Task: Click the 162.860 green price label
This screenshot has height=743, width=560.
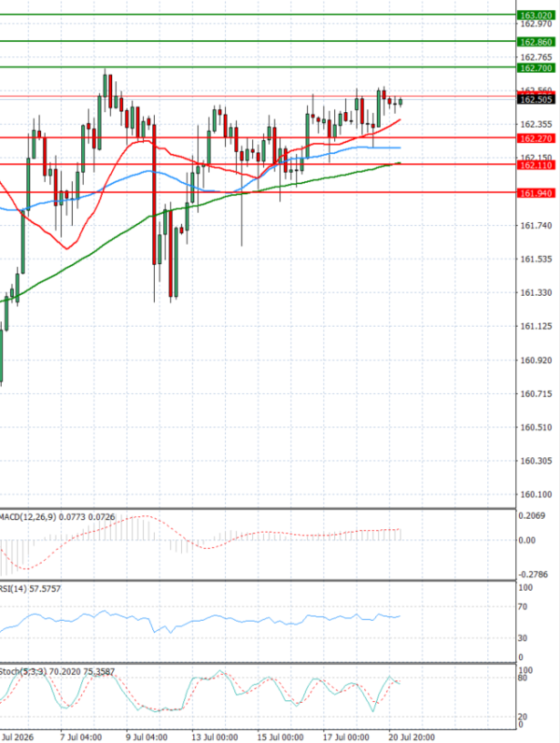Action: click(x=536, y=42)
